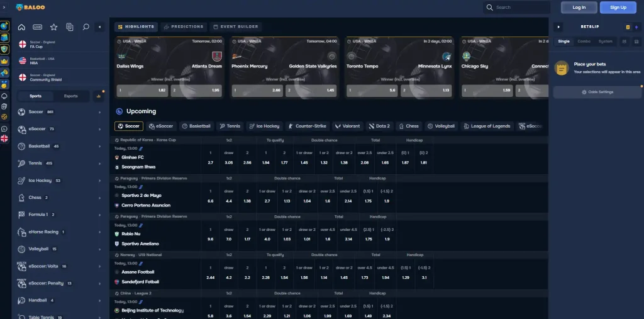Open the LIVE events icon
Viewport: 644px width, 319px height.
pos(37,27)
